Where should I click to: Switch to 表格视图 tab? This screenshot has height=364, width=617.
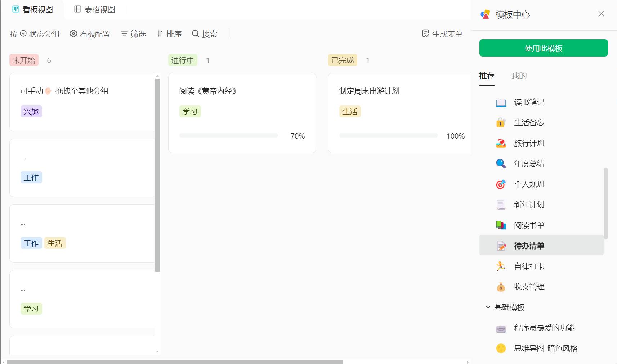(95, 10)
